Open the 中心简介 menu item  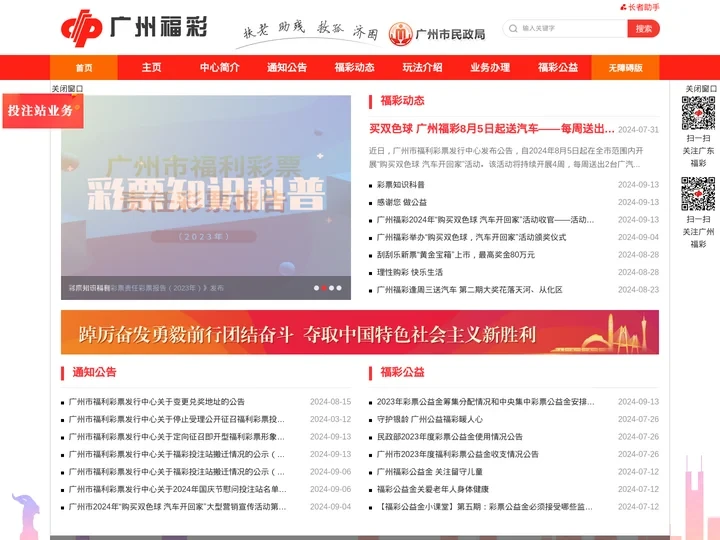219,68
